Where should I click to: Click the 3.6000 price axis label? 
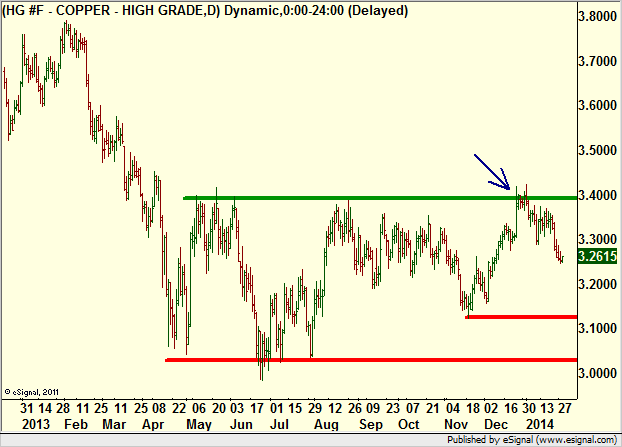(598, 106)
